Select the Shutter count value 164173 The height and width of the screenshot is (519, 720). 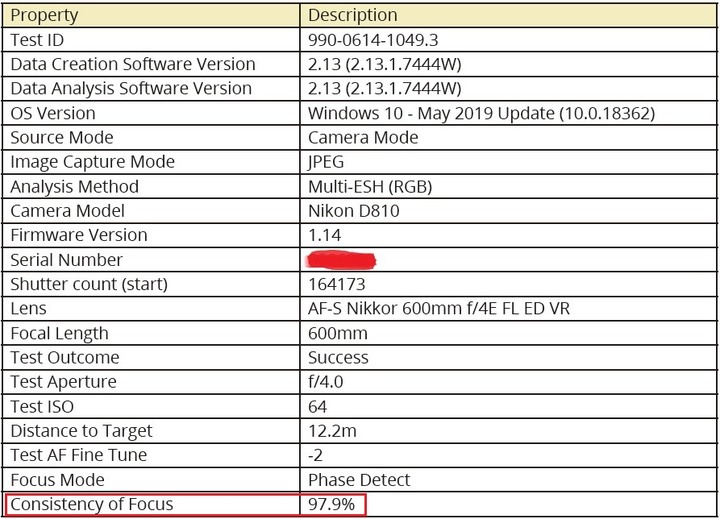point(337,284)
